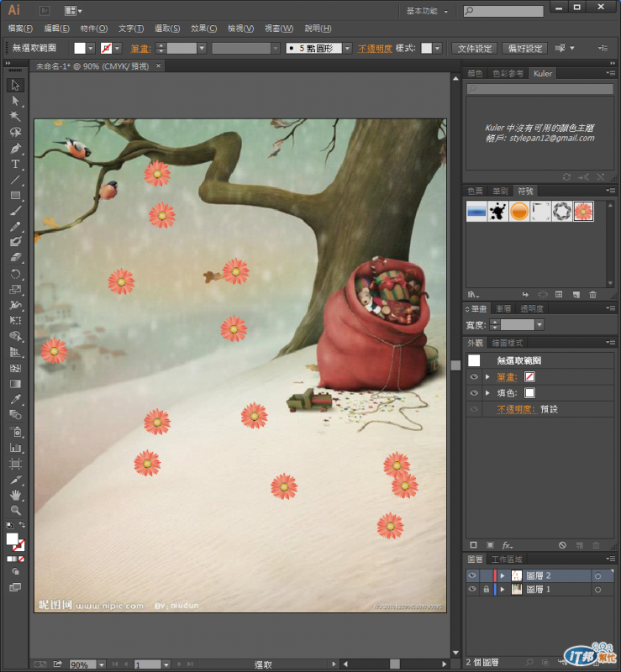Image resolution: width=621 pixels, height=672 pixels.
Task: Select the Direct Selection tool
Action: coord(15,101)
